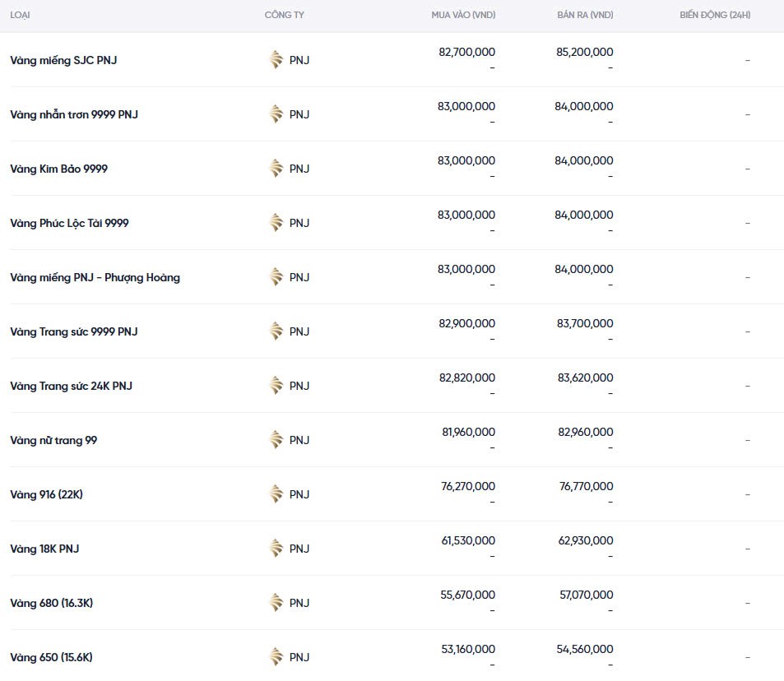Screen dimensions: 784x681
Task: Open Vàng Trang sức 24K PNJ entry
Action: (x=71, y=386)
